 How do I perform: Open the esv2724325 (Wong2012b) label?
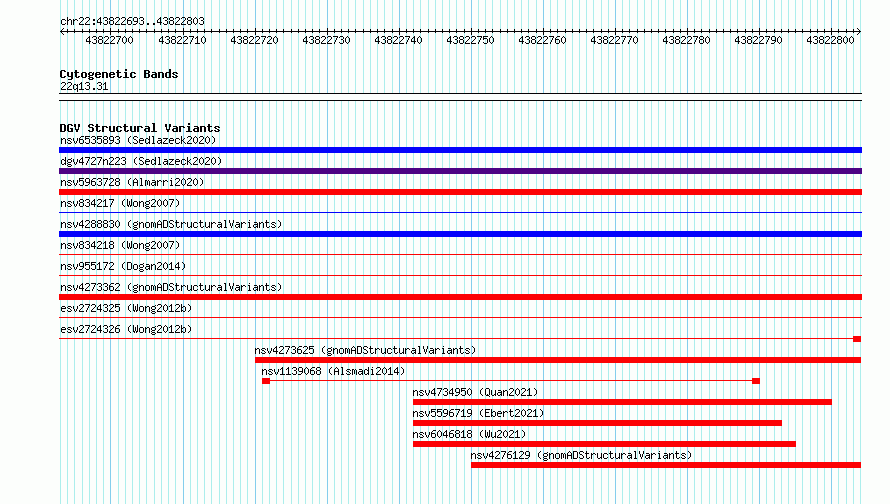coord(126,308)
